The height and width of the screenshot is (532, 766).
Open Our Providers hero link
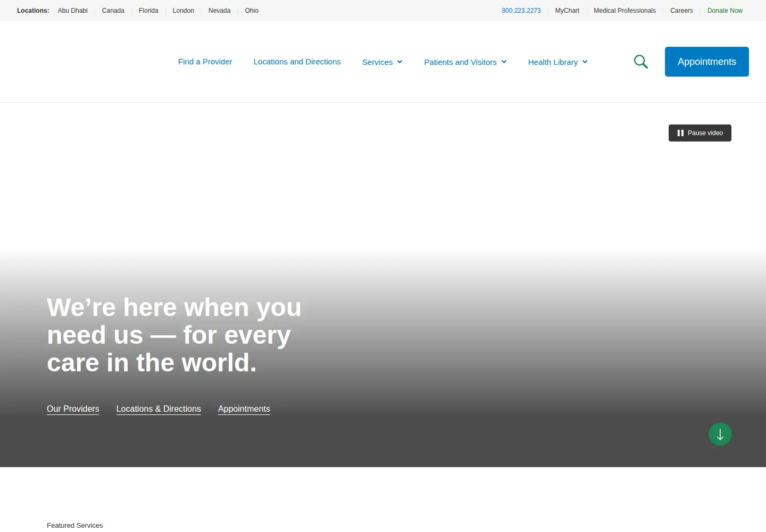tap(73, 409)
